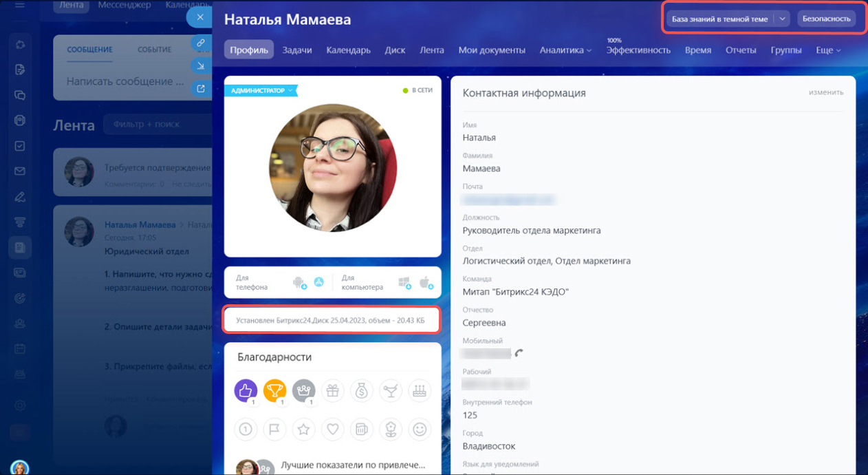The height and width of the screenshot is (475, 868).
Task: Select the orange trophy gratitude badge
Action: 274,390
